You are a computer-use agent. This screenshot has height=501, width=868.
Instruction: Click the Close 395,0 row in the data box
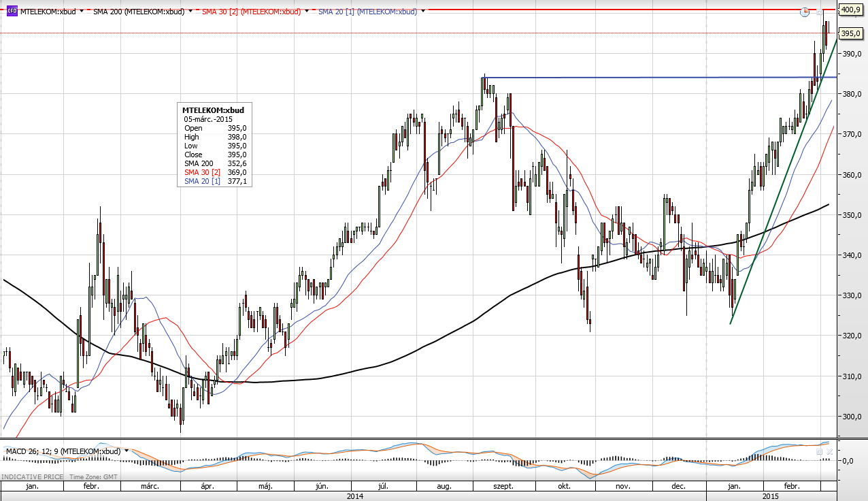coord(215,155)
